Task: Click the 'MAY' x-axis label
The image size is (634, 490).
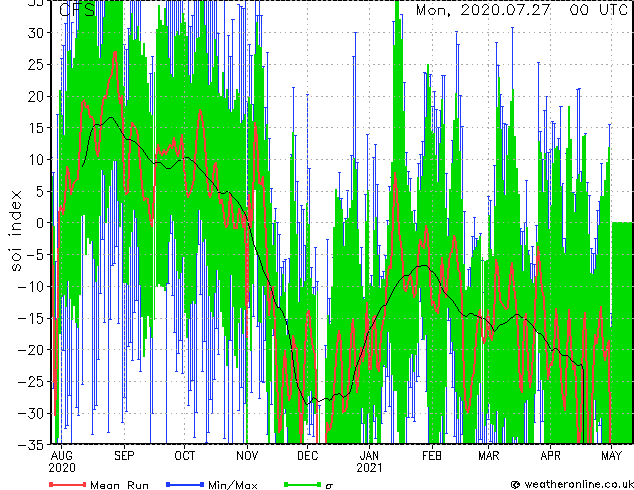Action: tap(611, 456)
